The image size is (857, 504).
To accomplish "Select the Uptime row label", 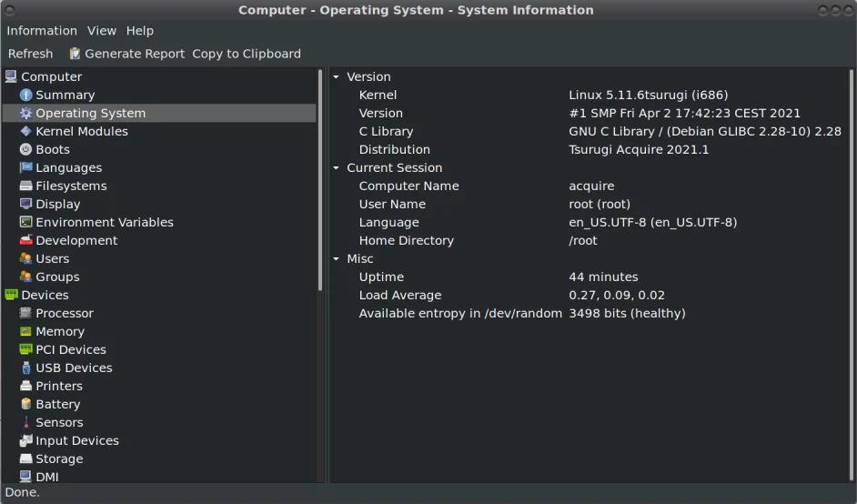I will 381,277.
